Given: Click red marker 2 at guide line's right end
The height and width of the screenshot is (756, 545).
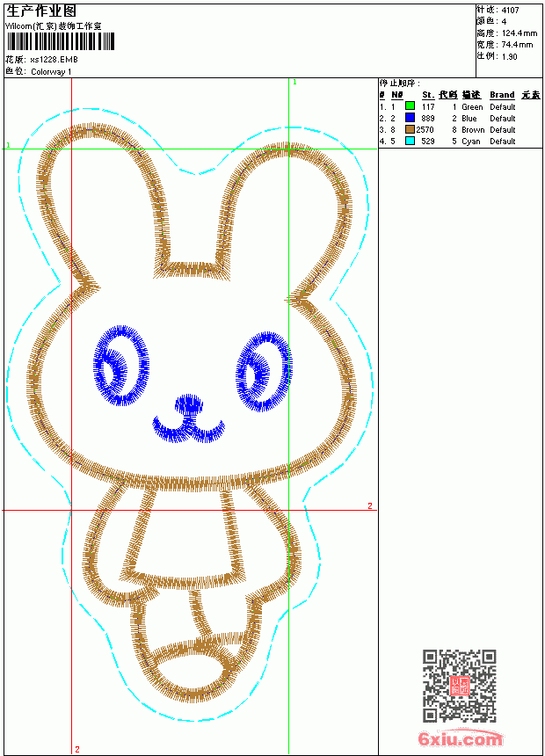Looking at the screenshot, I should tap(370, 505).
